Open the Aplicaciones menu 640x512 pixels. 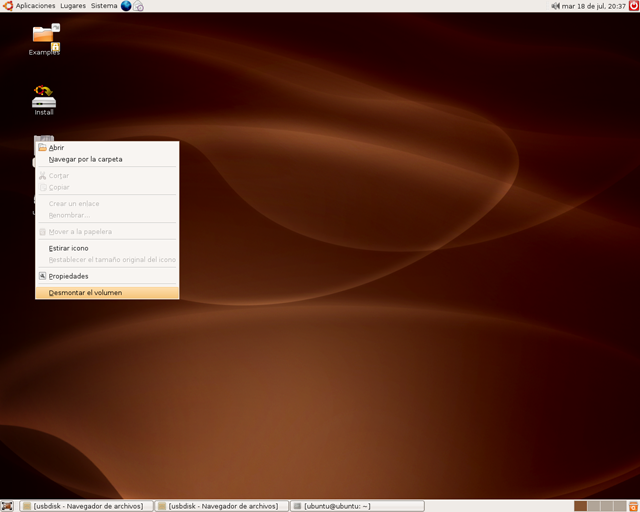(x=35, y=6)
